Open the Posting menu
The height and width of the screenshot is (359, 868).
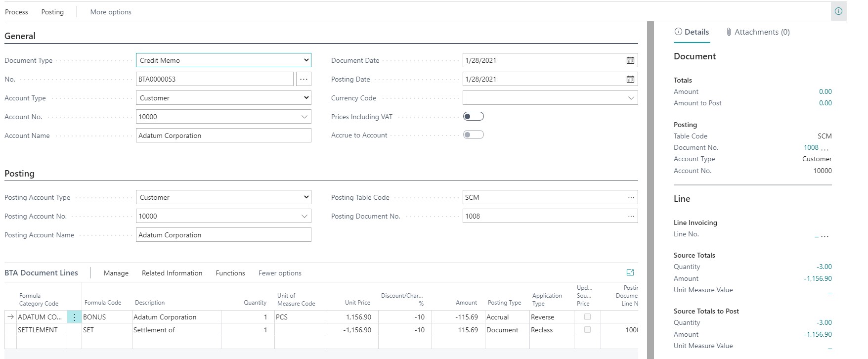pos(52,12)
